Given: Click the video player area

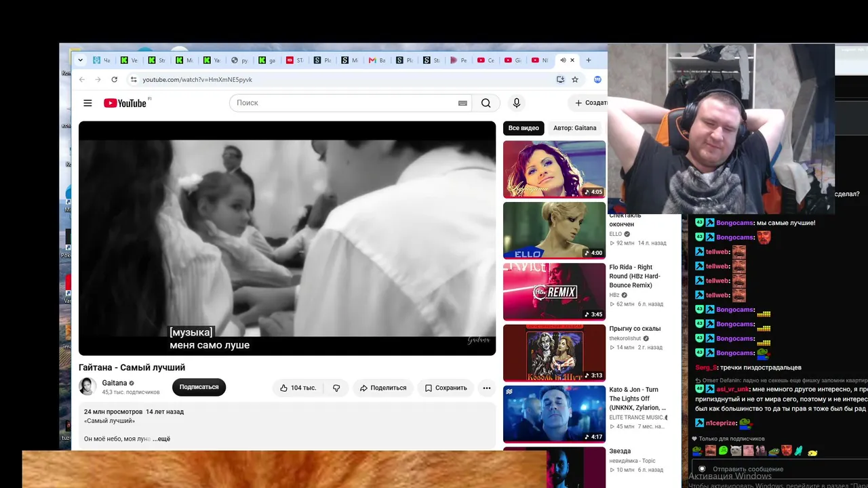Looking at the screenshot, I should point(287,238).
